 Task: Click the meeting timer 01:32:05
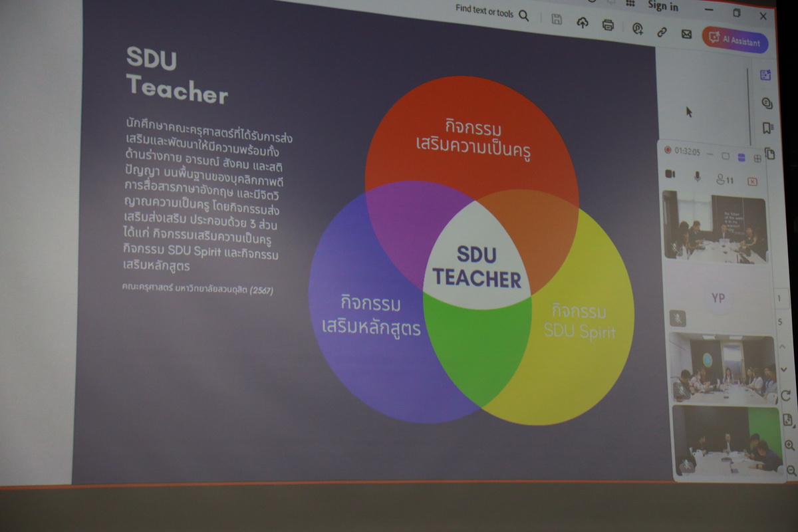[687, 152]
